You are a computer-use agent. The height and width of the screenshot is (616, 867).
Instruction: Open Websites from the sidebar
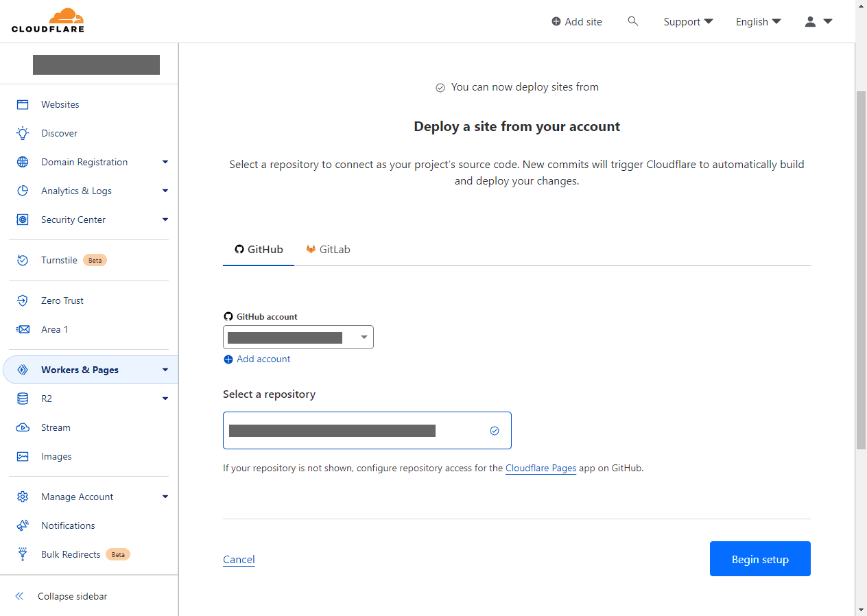coord(60,104)
